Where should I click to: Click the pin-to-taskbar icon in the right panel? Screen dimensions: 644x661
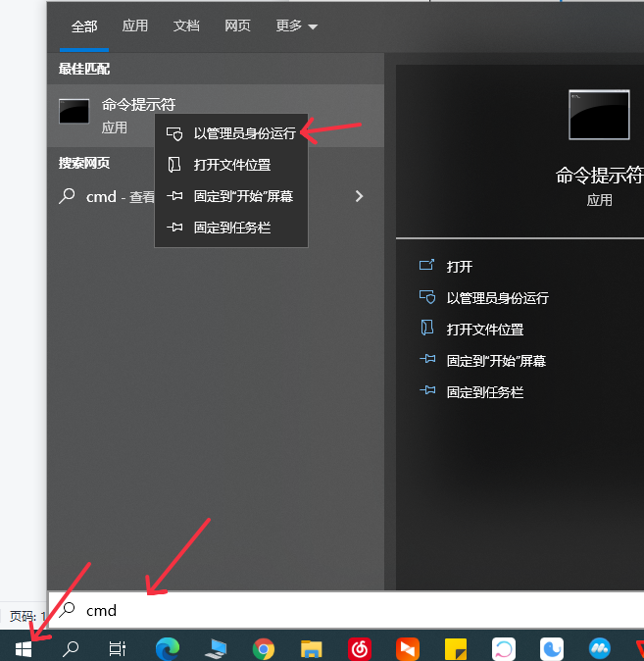427,390
